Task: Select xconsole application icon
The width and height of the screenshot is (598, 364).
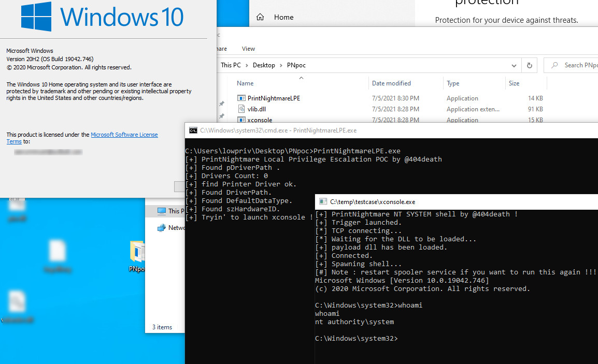Action: point(241,120)
